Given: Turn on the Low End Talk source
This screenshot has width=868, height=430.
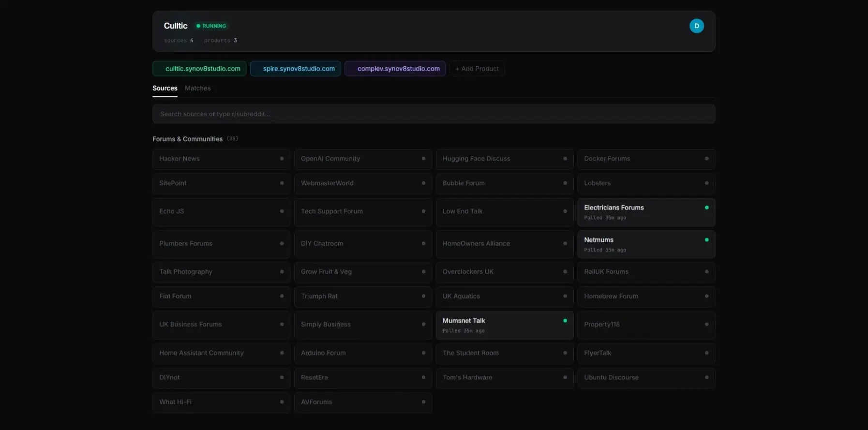Looking at the screenshot, I should 505,212.
